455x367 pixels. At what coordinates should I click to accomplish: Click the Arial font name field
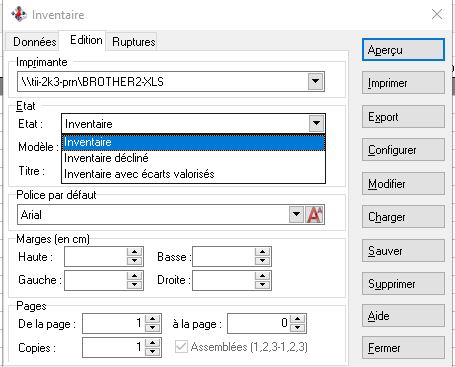pos(153,215)
